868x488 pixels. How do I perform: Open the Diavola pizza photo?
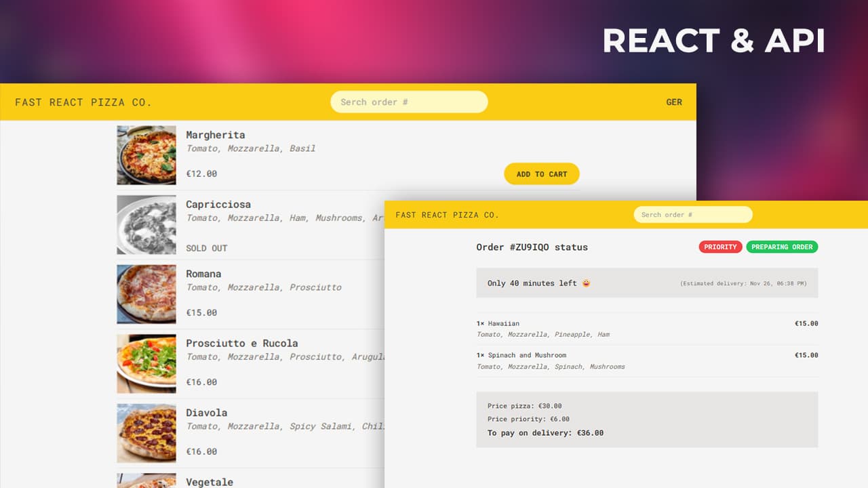[x=146, y=433]
